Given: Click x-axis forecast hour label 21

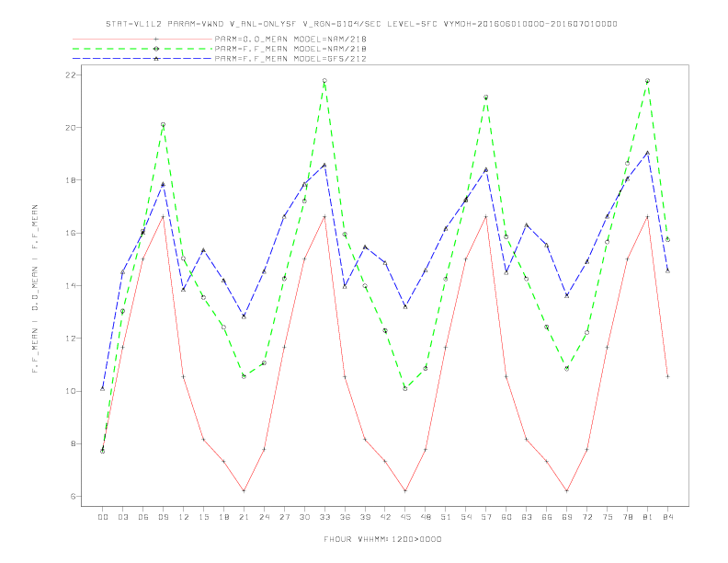Looking at the screenshot, I should 244,517.
